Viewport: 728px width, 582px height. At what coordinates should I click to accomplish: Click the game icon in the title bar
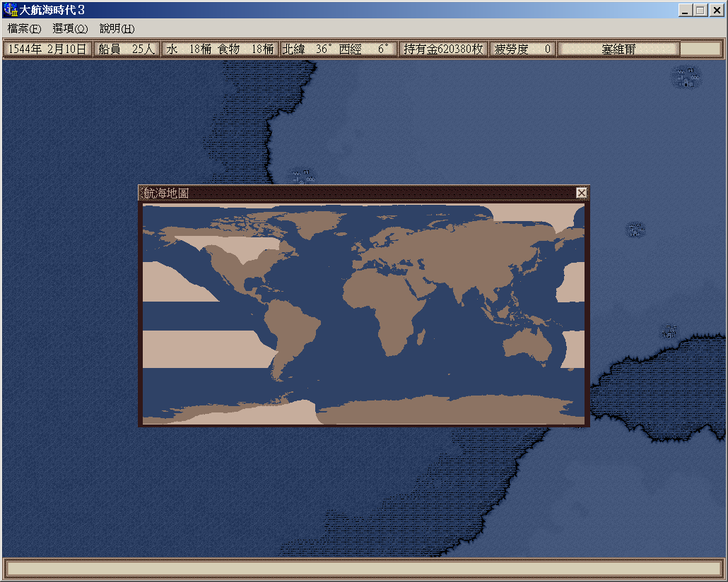pyautogui.click(x=11, y=11)
